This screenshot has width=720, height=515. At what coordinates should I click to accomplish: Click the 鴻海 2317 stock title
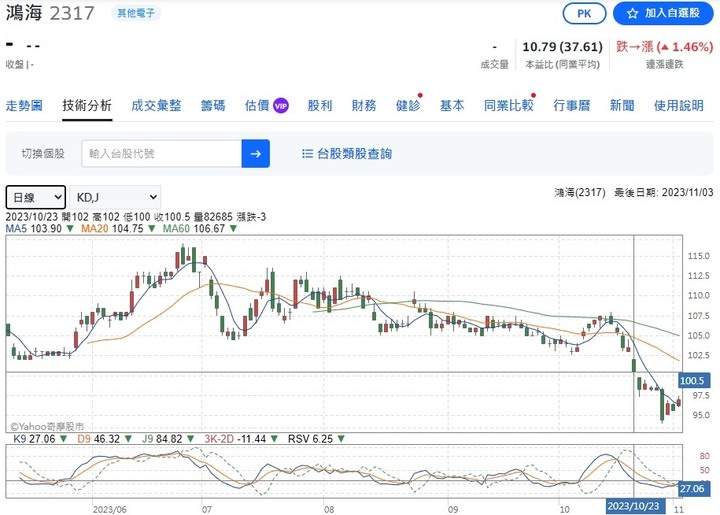(50, 13)
